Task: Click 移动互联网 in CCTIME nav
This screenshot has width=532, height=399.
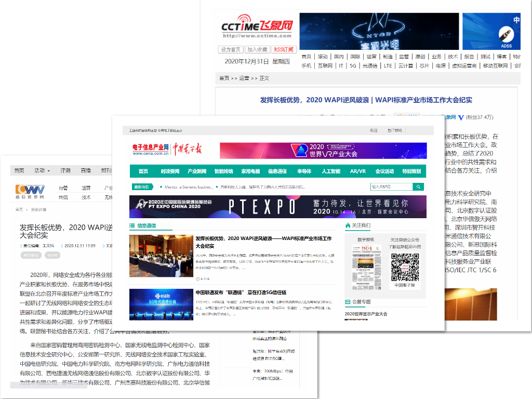Action: [x=495, y=66]
